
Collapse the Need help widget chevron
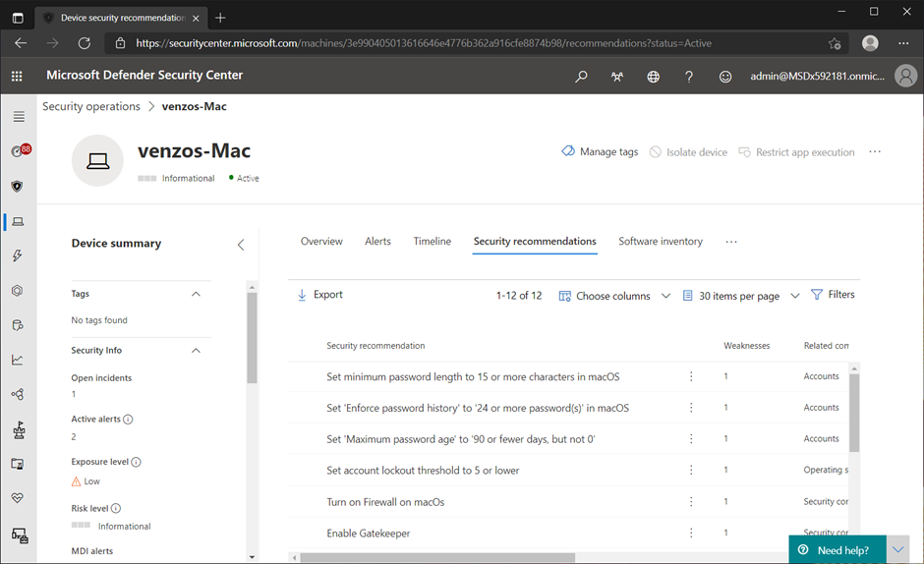(x=898, y=550)
